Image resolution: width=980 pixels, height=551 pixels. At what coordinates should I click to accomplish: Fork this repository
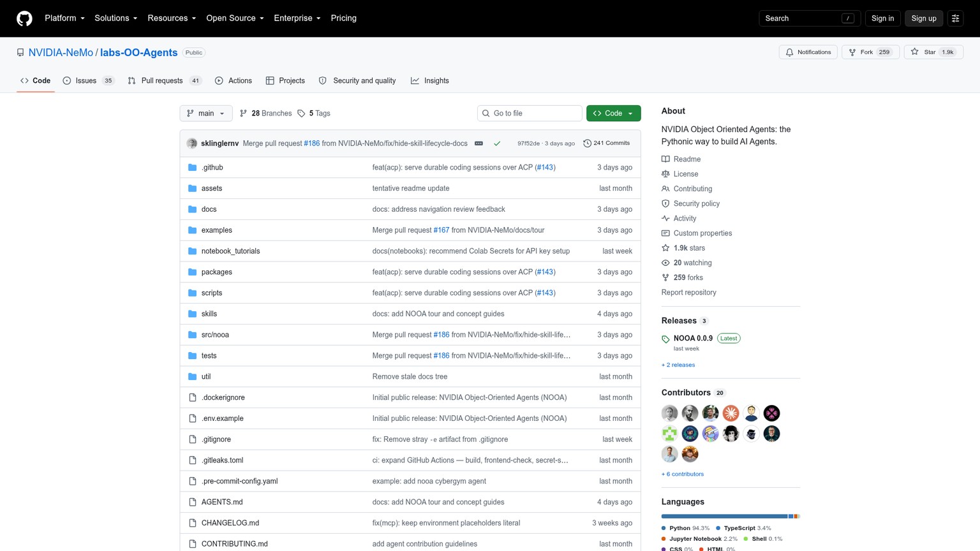click(870, 52)
